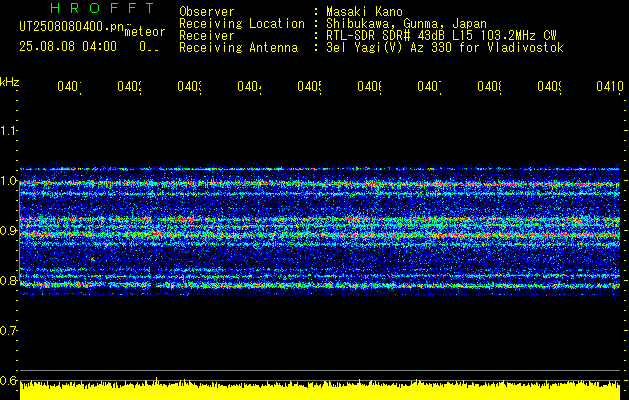The width and height of the screenshot is (629, 400).
Task: Click the 0409 time marker
Action: pyautogui.click(x=550, y=86)
